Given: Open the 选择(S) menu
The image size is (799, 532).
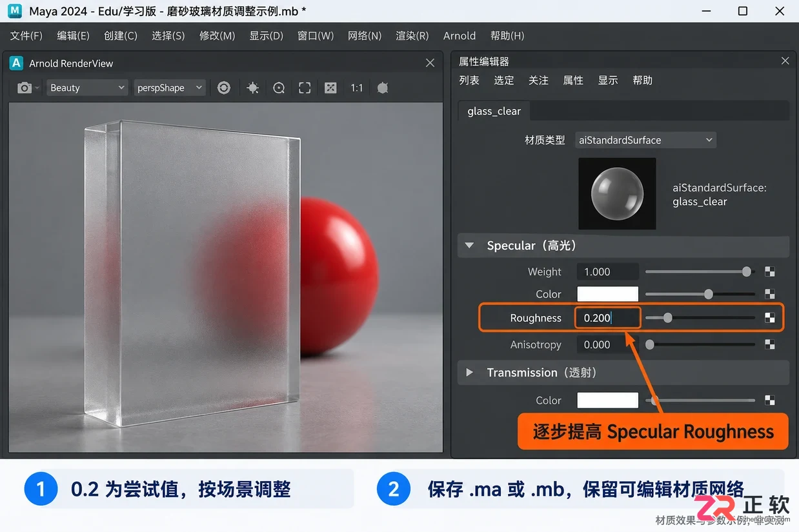Looking at the screenshot, I should (168, 35).
